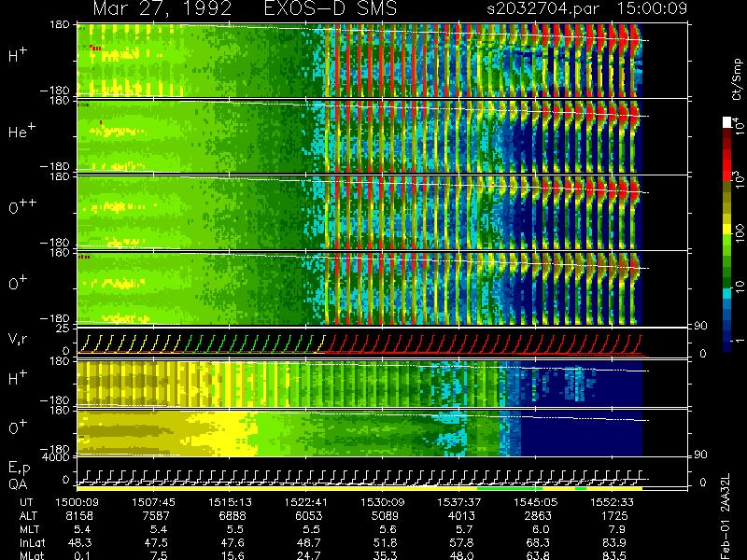Click the 'EXOS-D SMS' title text
The width and height of the screenshot is (747, 560).
click(331, 8)
